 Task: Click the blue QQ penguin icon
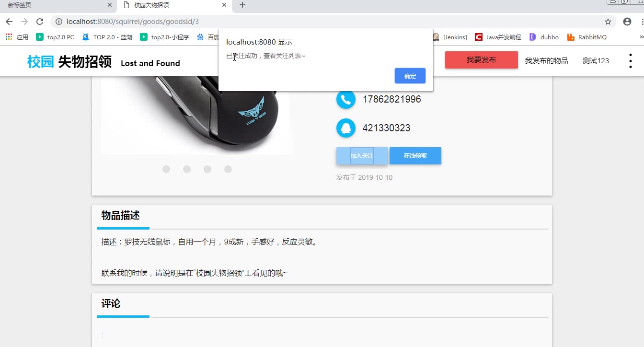346,128
